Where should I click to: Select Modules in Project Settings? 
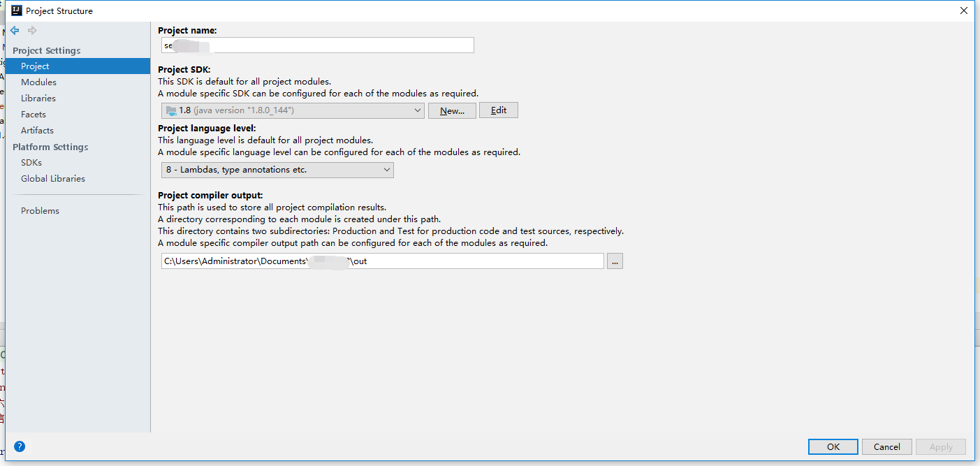(x=38, y=82)
